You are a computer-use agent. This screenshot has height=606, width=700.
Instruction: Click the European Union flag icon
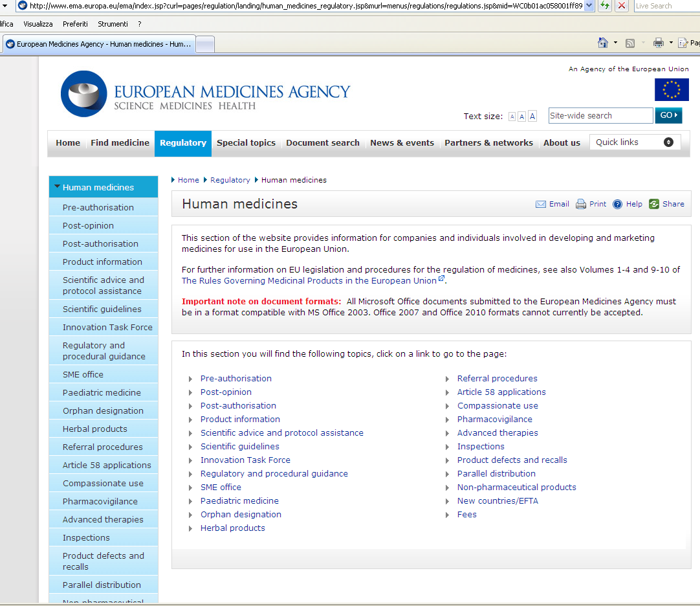(x=672, y=89)
